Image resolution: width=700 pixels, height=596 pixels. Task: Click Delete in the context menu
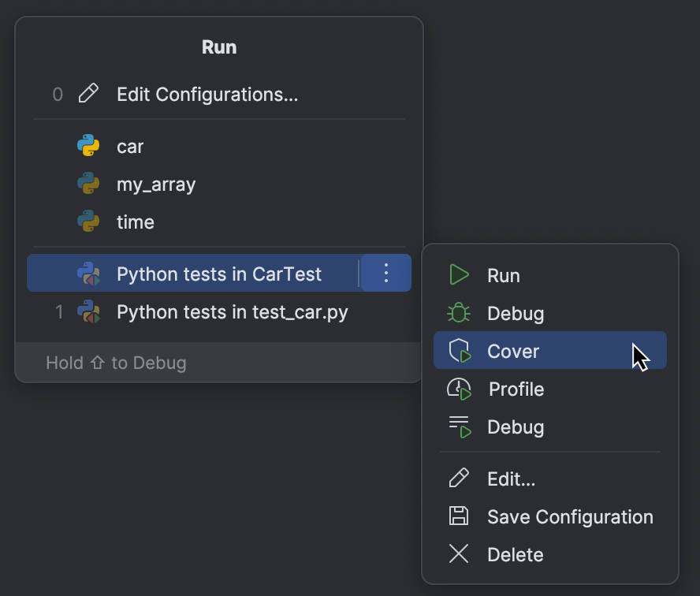click(x=515, y=554)
